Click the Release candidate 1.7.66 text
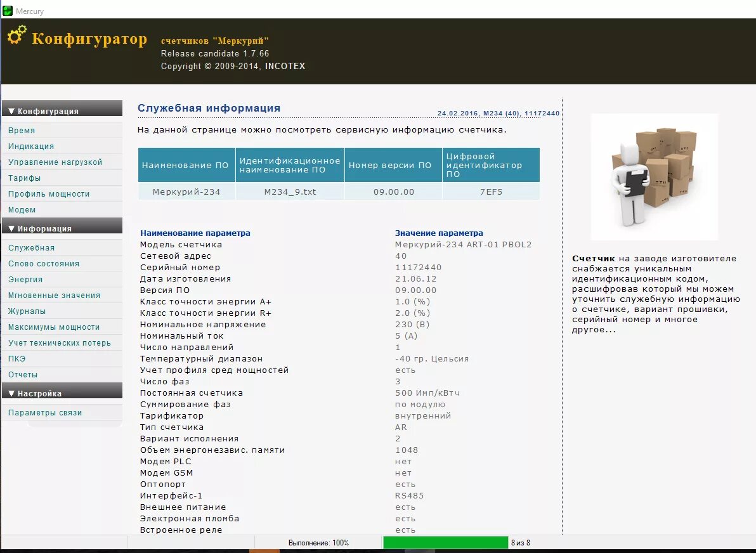 coord(215,53)
